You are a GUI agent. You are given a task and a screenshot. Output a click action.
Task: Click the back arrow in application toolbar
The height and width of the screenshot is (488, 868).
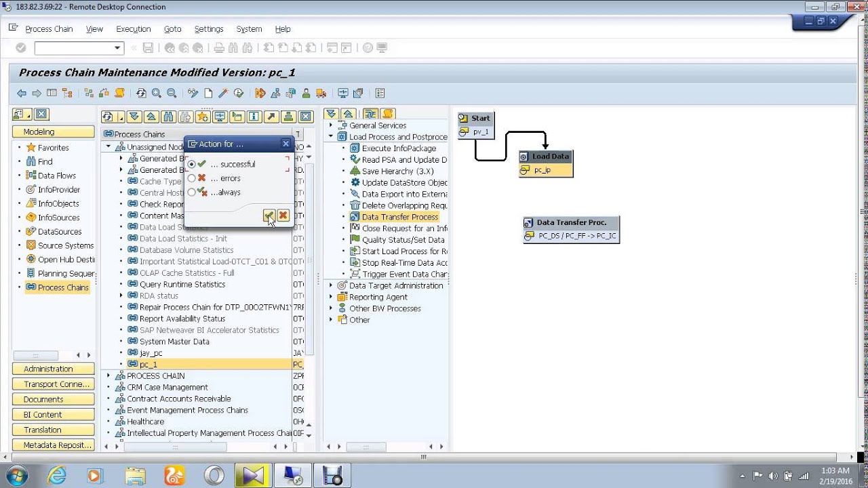coord(22,94)
